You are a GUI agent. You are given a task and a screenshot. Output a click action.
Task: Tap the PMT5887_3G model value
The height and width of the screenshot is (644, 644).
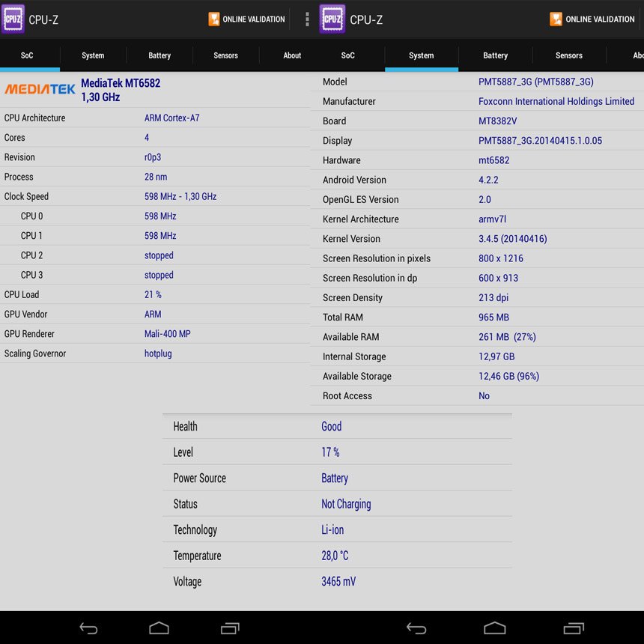point(536,82)
